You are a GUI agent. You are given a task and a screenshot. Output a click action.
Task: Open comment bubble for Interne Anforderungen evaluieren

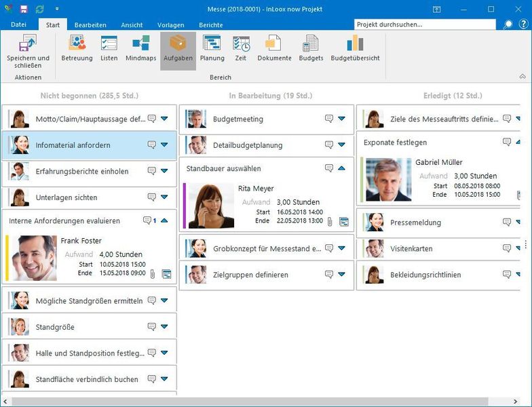pos(147,220)
